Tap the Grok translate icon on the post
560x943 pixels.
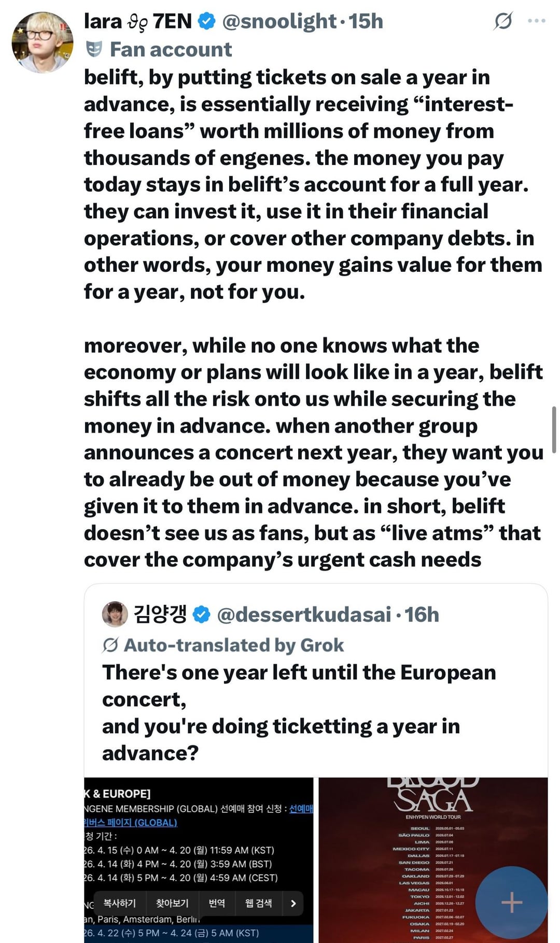[503, 21]
